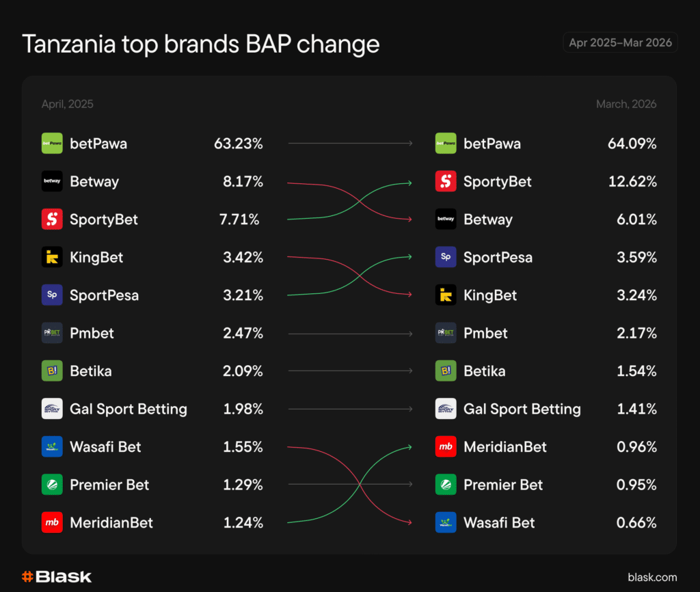Click the Wasafi Bet logo in April column

pyautogui.click(x=52, y=447)
